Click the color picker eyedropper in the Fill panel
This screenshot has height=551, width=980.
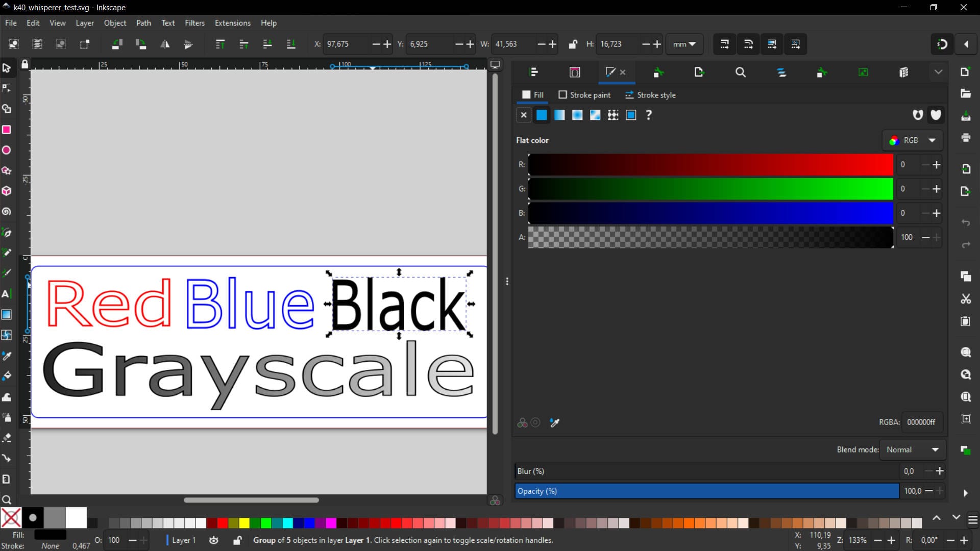coord(555,422)
